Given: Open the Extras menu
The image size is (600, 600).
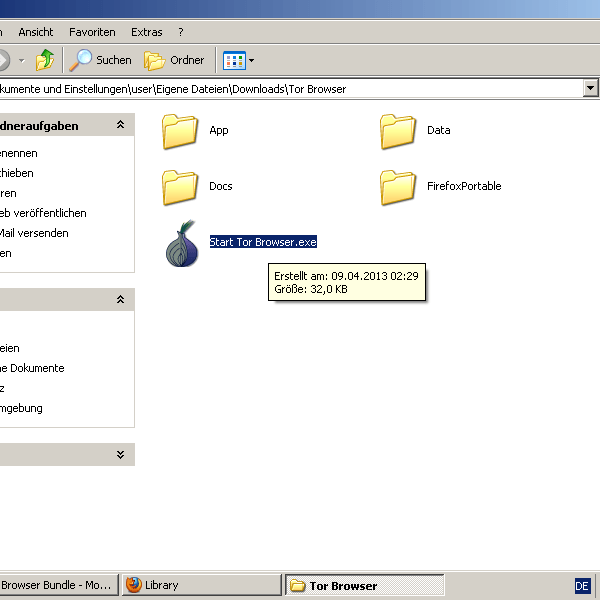Looking at the screenshot, I should (147, 32).
